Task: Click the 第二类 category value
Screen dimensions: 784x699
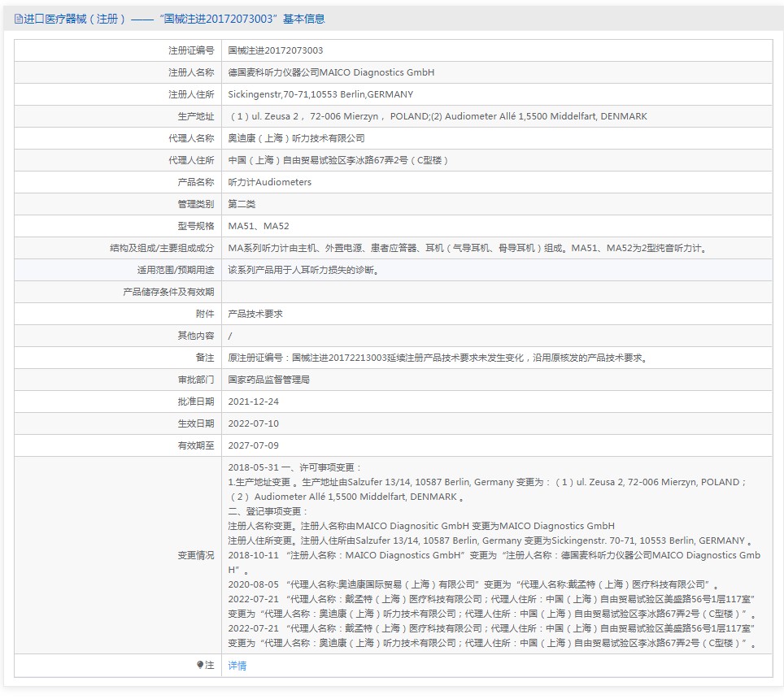Action: (242, 204)
